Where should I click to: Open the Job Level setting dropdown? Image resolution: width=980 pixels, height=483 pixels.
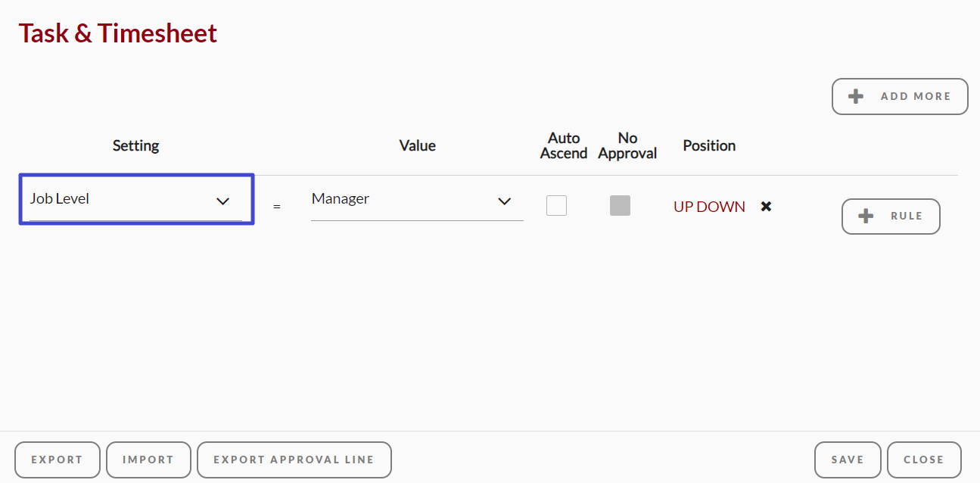(136, 200)
